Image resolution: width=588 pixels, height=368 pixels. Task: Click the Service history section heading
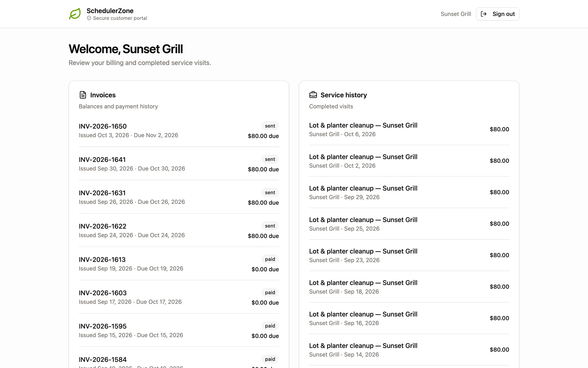343,95
